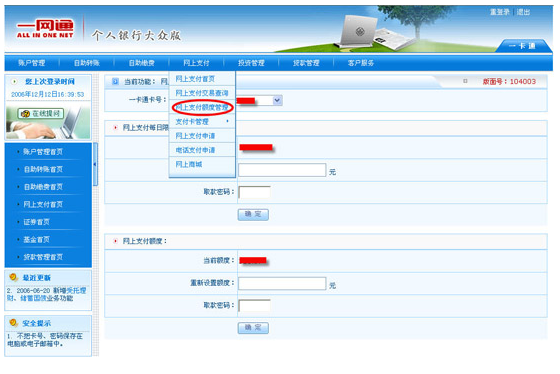
Task: Click the 退出 logout link
Action: click(x=524, y=12)
